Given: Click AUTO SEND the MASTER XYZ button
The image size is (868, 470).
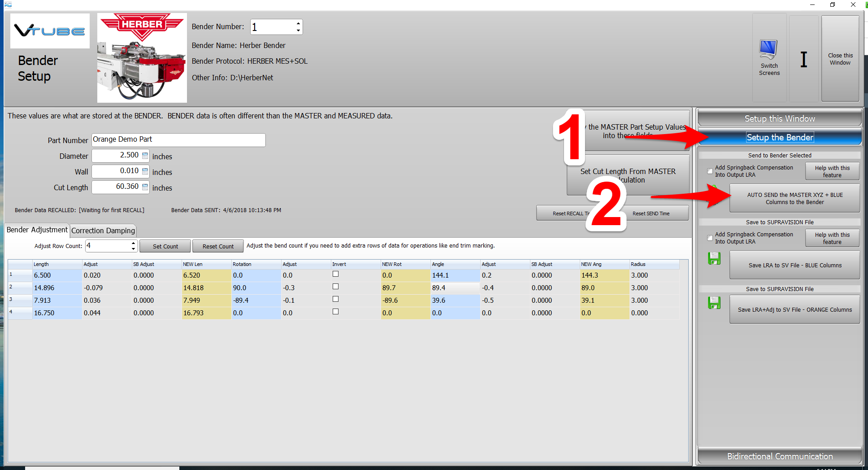Looking at the screenshot, I should coord(794,198).
